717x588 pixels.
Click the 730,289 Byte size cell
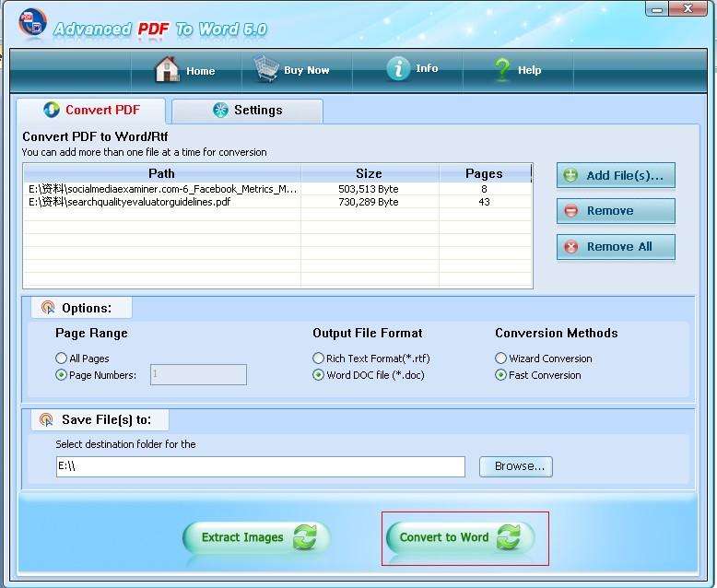369,202
